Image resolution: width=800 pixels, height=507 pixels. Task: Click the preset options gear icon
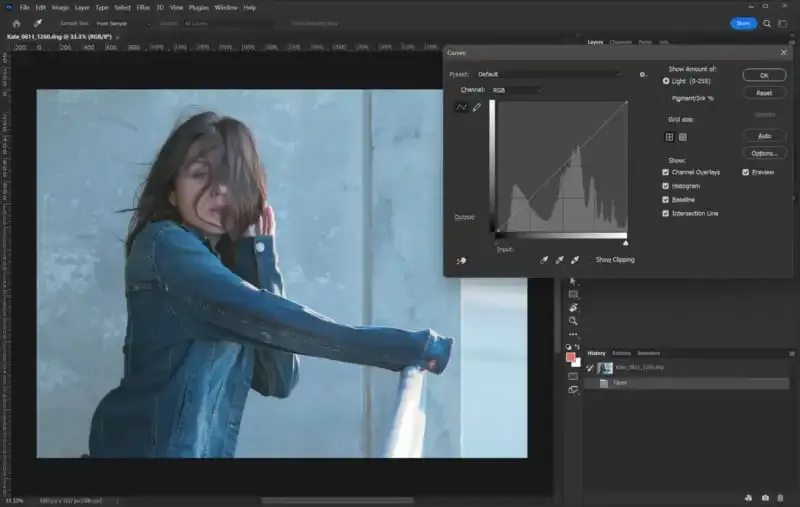click(x=643, y=74)
